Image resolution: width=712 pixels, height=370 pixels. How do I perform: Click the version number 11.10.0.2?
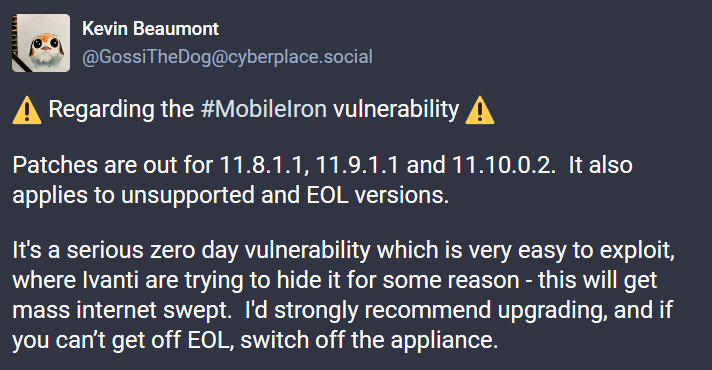point(503,164)
